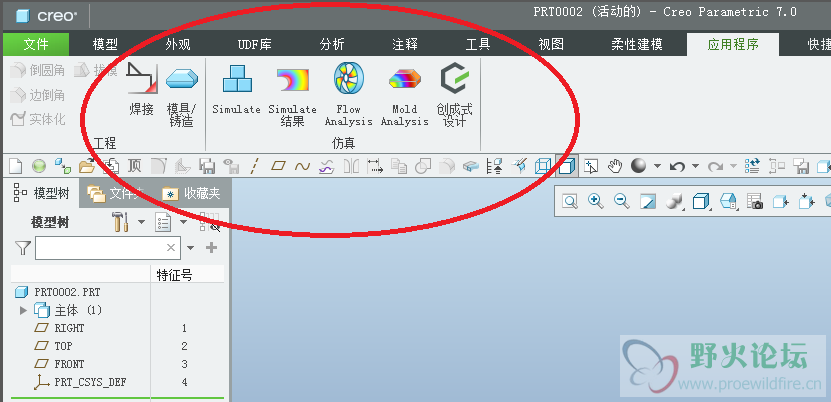Click the undo arrow icon
Image resolution: width=831 pixels, height=402 pixels.
676,166
